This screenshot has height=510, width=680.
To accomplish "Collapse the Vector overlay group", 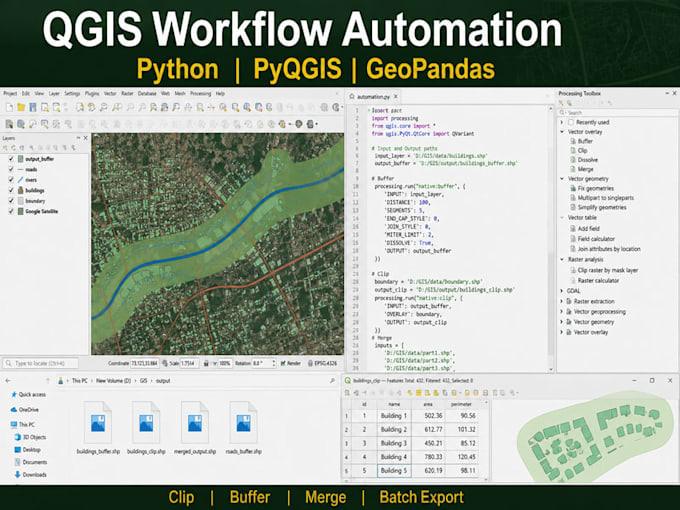I will tap(562, 132).
